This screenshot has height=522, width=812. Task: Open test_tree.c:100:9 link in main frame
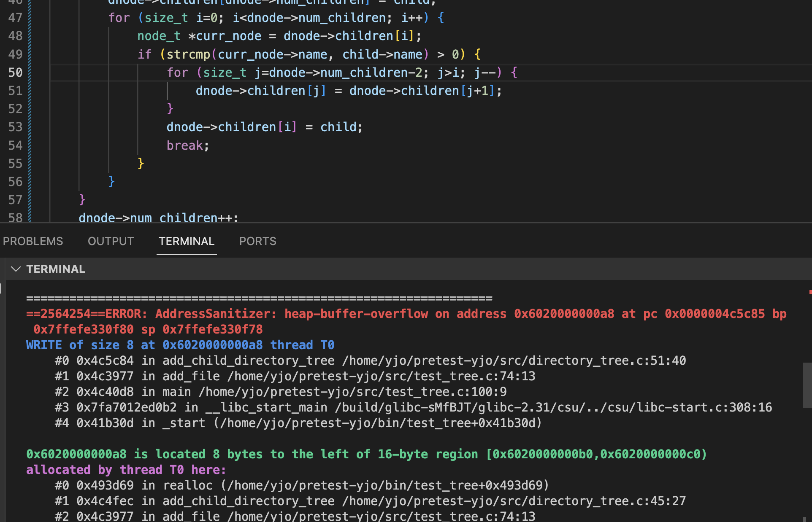point(352,392)
